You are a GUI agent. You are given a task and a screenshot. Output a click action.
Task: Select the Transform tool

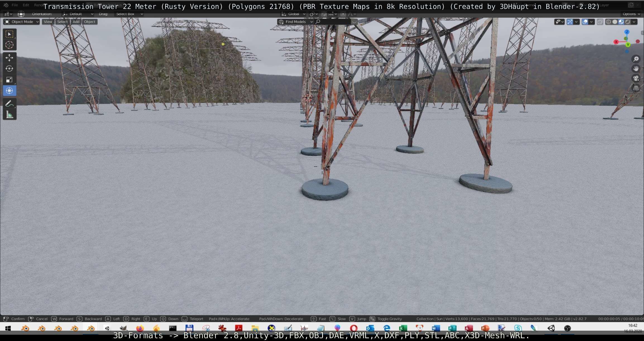[x=9, y=91]
